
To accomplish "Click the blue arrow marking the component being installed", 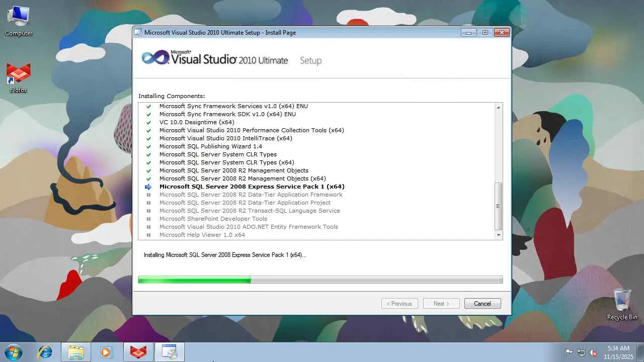I will (x=148, y=187).
